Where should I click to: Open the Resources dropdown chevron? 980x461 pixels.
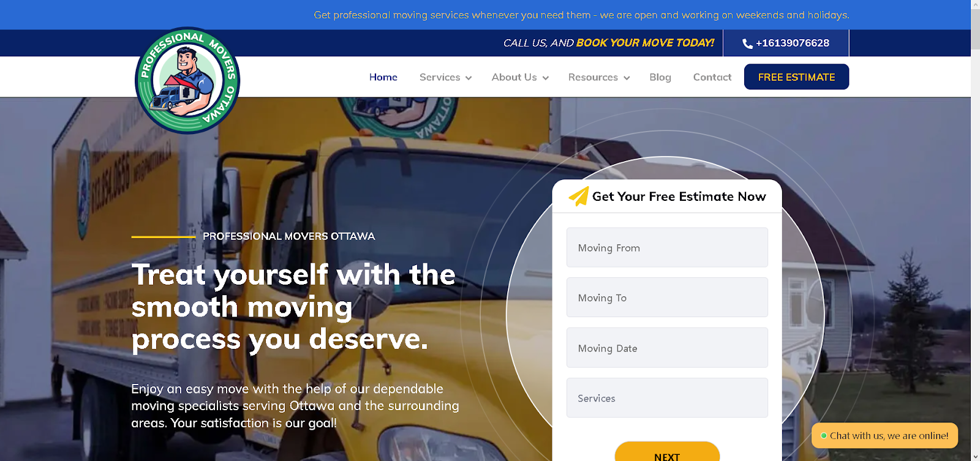coord(627,78)
